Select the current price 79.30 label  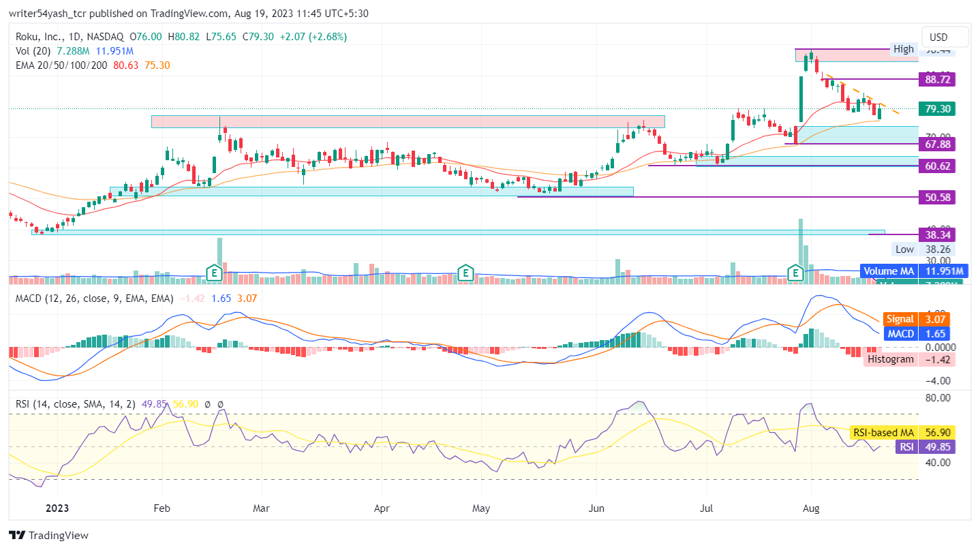[x=937, y=108]
